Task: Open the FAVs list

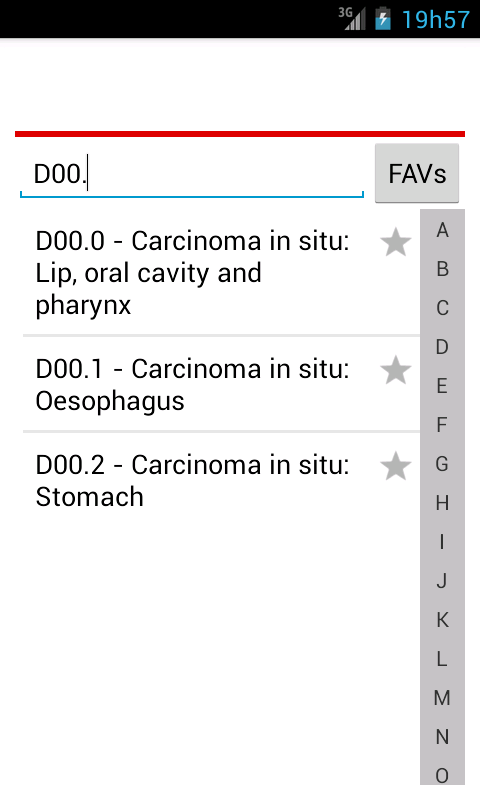Action: click(417, 173)
